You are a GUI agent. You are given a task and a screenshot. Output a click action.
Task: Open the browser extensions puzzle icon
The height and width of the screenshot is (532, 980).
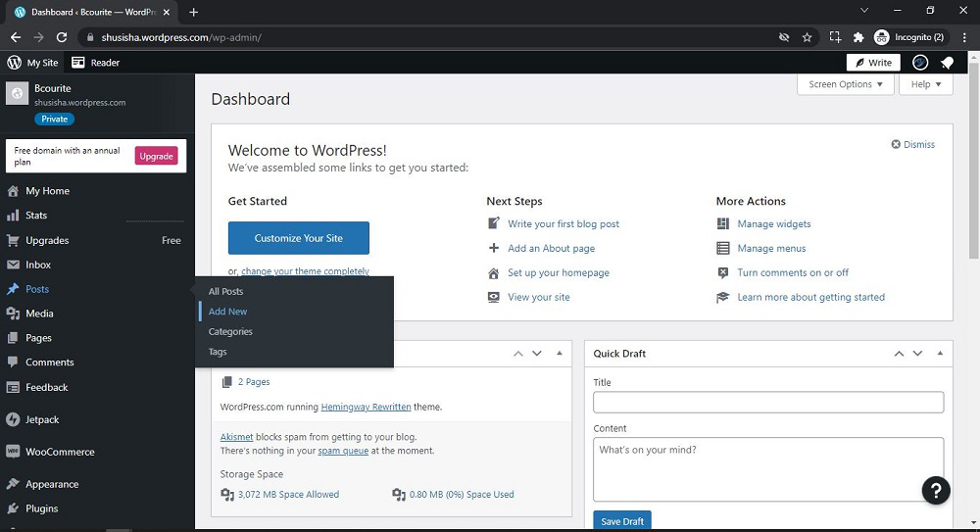(858, 37)
